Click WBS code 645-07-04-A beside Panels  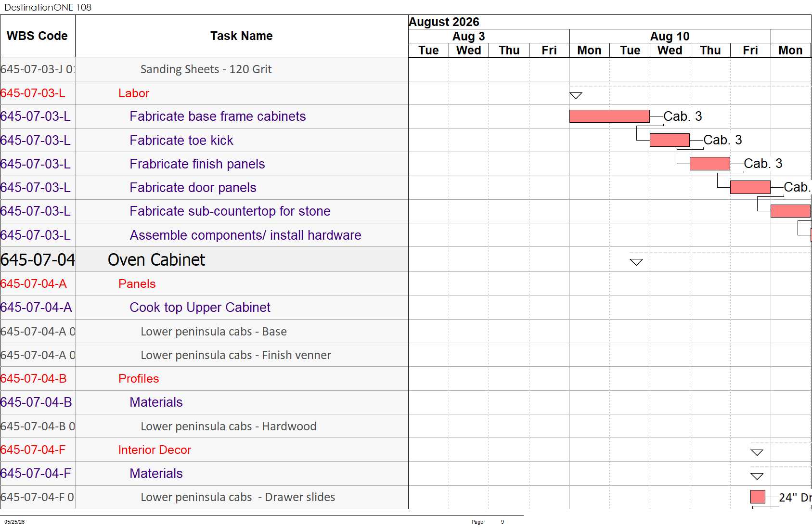click(x=34, y=283)
